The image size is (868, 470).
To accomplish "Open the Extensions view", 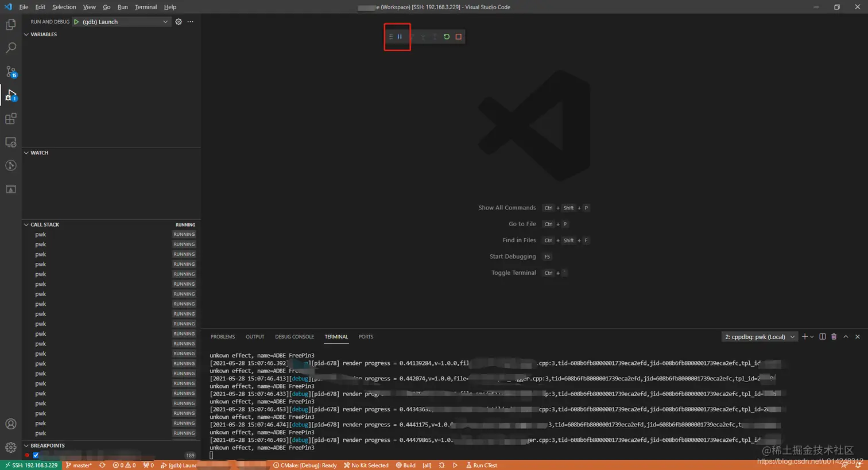I will point(10,119).
